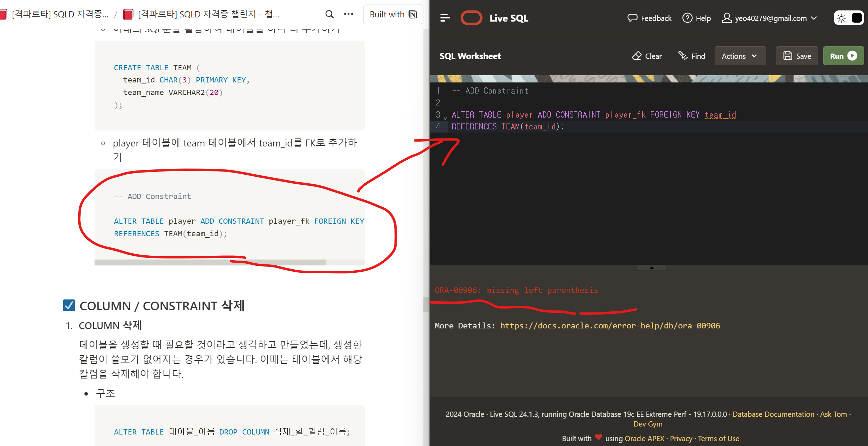Click horizontal scrollbar under ADD Constraint code block

tap(210, 262)
